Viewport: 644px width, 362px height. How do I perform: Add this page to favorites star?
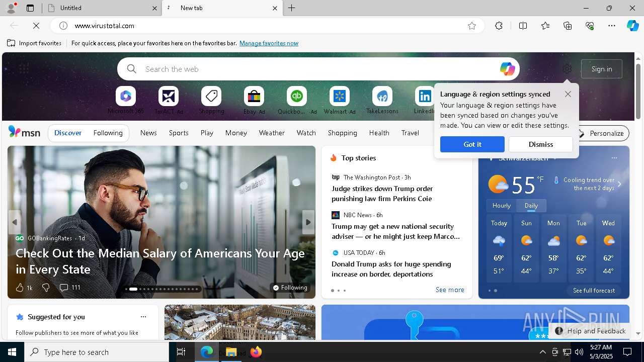(472, 26)
